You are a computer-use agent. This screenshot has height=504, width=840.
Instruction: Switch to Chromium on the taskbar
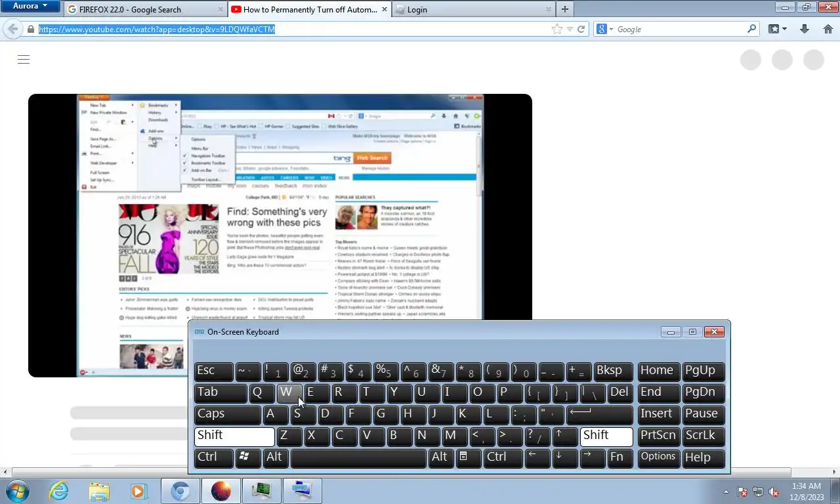pyautogui.click(x=180, y=491)
